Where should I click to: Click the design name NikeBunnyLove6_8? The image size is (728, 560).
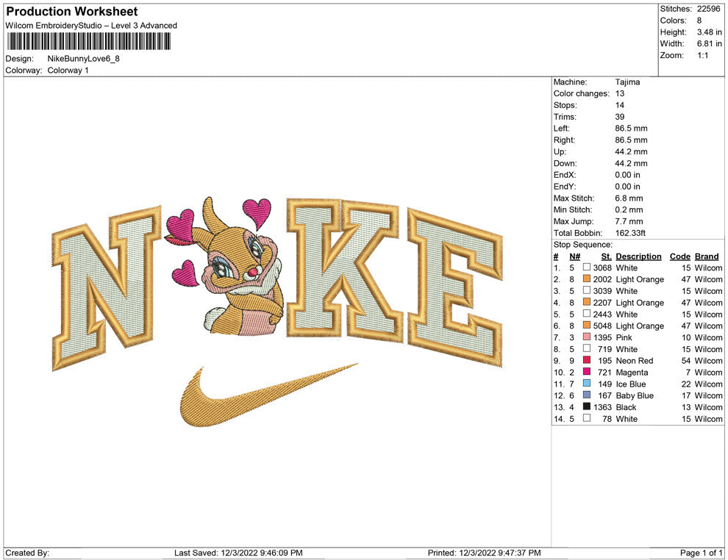[x=84, y=59]
